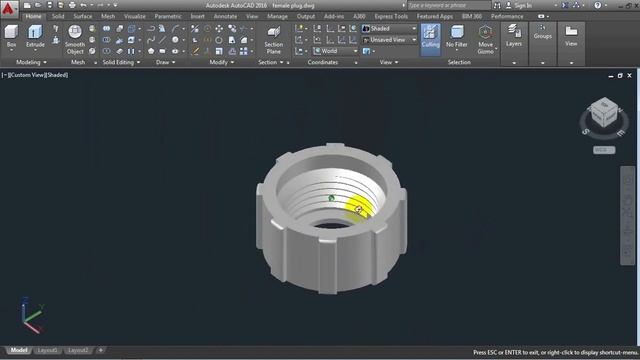Click the Smooth More mesh icon
This screenshot has height=360, width=640.
point(92,28)
